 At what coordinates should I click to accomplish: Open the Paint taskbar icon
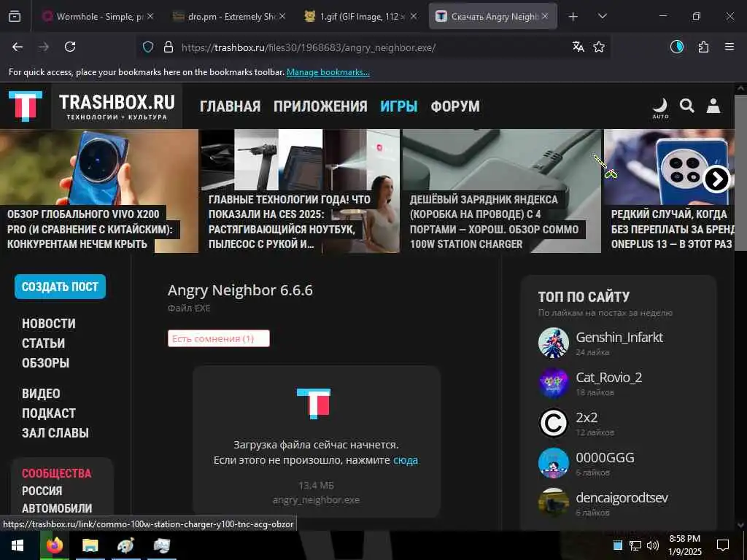tap(125, 545)
